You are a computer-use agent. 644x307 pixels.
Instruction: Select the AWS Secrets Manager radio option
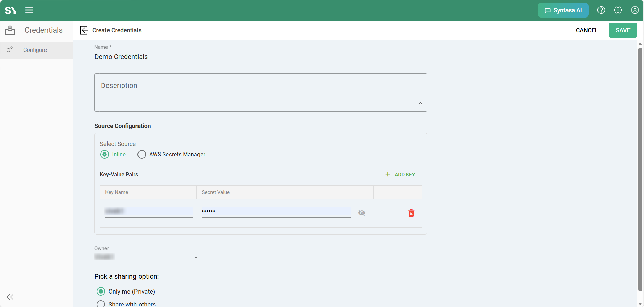click(x=142, y=155)
